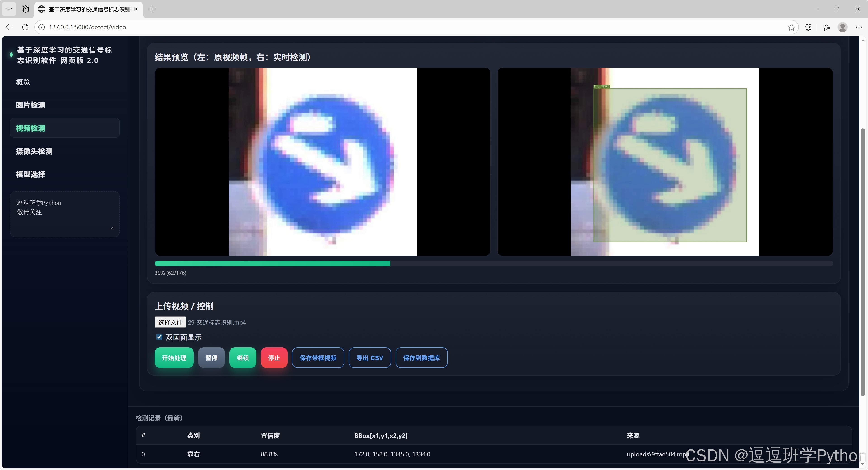Click 导出 CSV button
Viewport: 868px width, 470px height.
(x=370, y=358)
